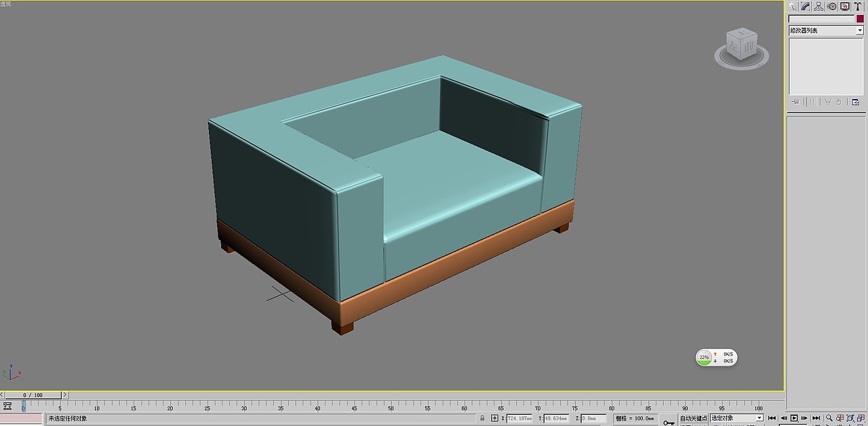Click time slider previous frame arrow
868x426 pixels.
point(3,395)
